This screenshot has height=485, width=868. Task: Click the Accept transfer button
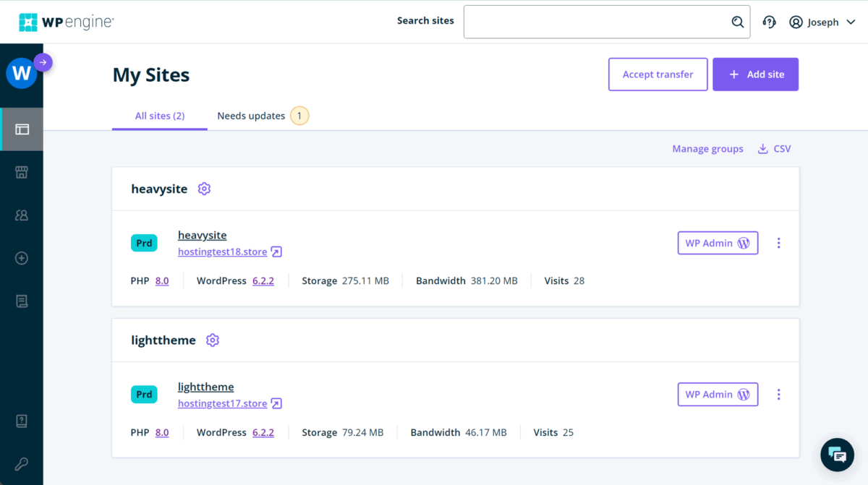[658, 74]
